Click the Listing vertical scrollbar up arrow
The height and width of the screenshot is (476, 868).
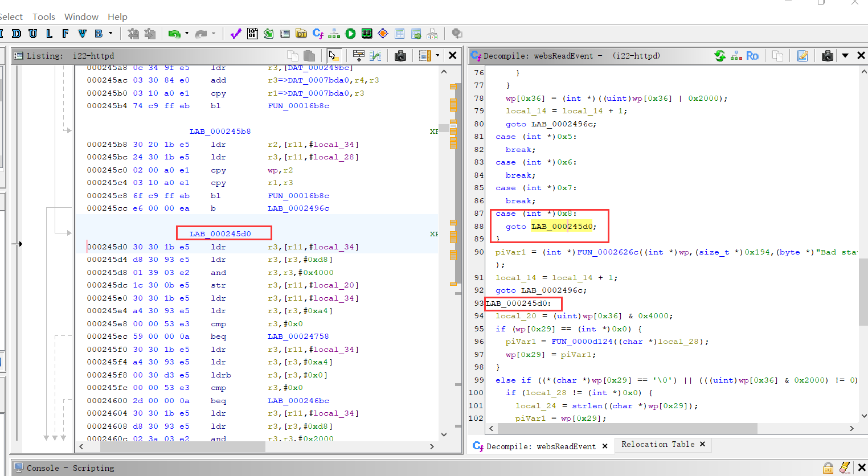pos(444,72)
